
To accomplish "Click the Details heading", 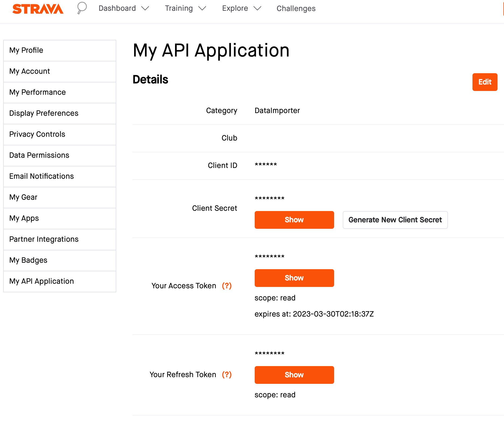I will coord(150,80).
